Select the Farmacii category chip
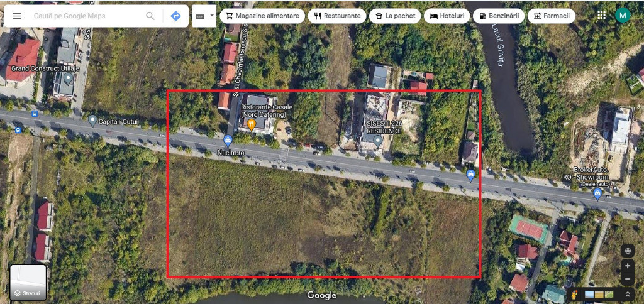Viewport: 644px width, 304px height. 551,16
